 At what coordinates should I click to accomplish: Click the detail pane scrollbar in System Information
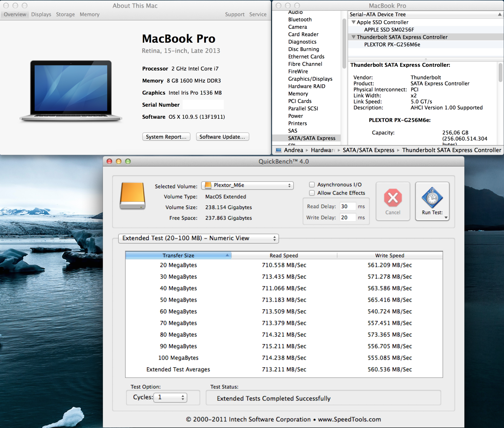pos(500,73)
